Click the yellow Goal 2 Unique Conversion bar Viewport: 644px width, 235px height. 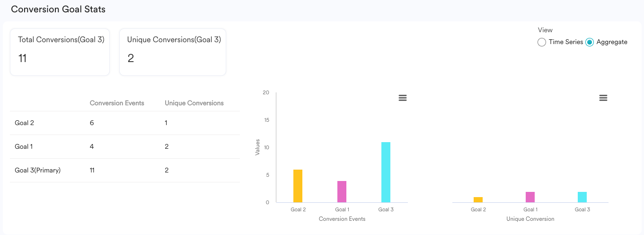tap(478, 199)
